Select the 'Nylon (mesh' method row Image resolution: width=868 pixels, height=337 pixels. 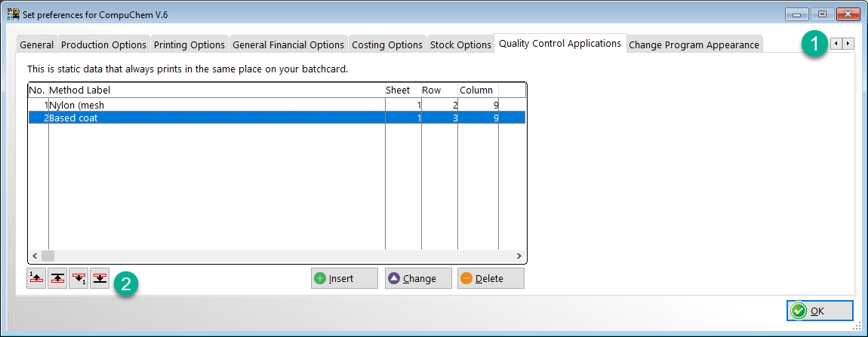pyautogui.click(x=277, y=105)
